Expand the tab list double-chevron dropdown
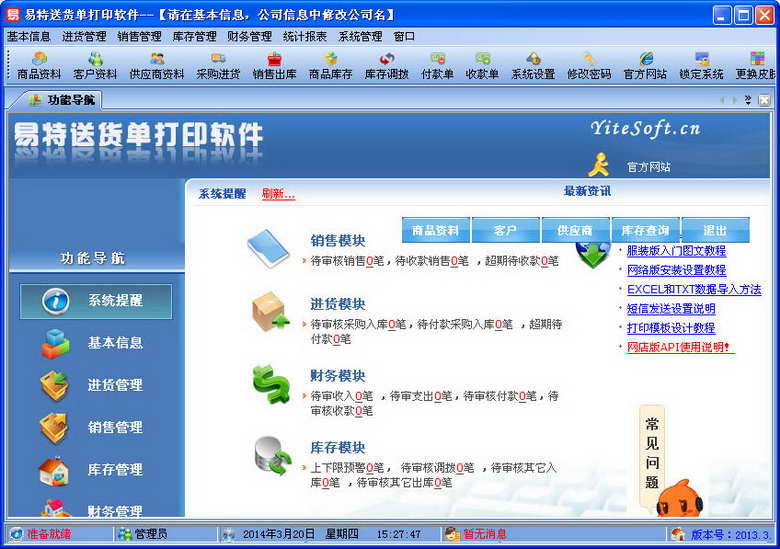Screen dimensions: 780x549 [748, 100]
